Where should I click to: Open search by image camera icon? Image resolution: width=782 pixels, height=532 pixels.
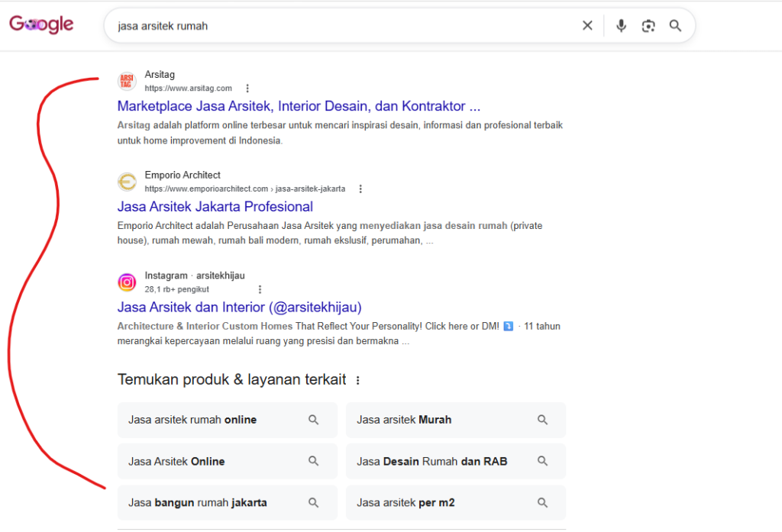[648, 26]
